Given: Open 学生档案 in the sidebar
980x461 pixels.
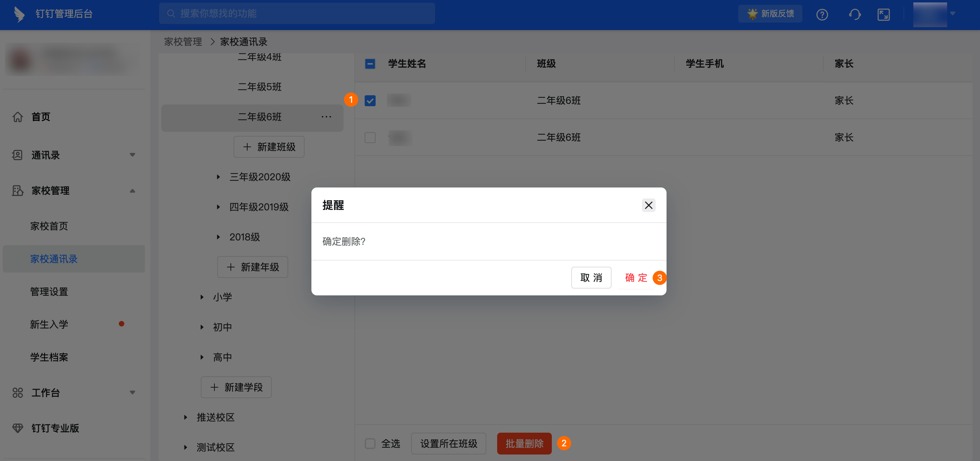Looking at the screenshot, I should coord(49,357).
